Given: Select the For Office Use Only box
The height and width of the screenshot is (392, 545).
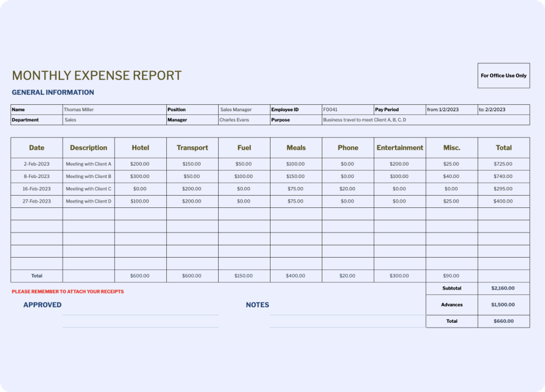Looking at the screenshot, I should tap(504, 76).
